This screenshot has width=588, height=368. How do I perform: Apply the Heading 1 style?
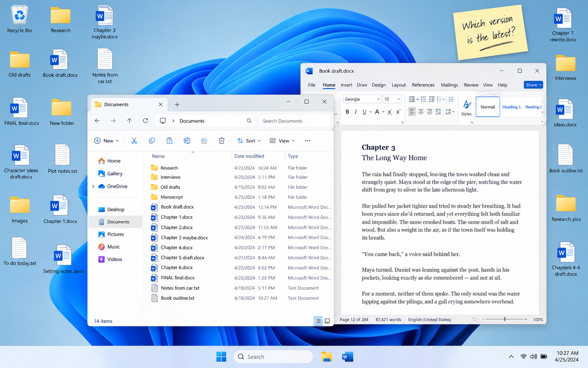(511, 107)
